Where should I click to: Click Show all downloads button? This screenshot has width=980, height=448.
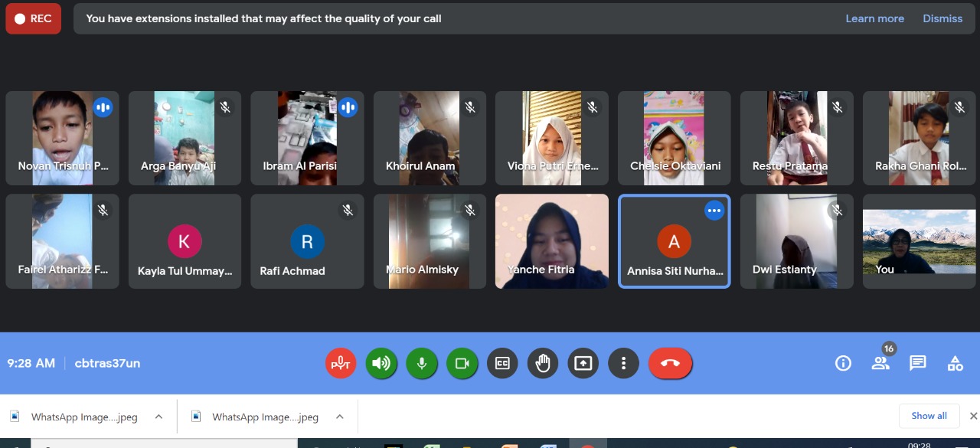929,416
